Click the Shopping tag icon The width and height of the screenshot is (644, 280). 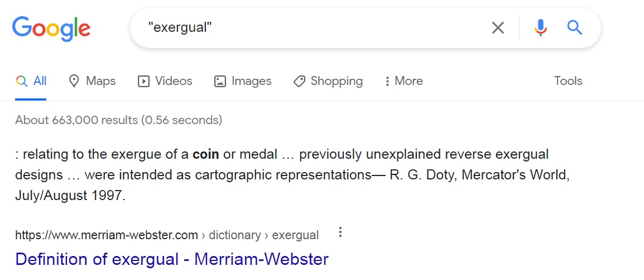pos(299,81)
